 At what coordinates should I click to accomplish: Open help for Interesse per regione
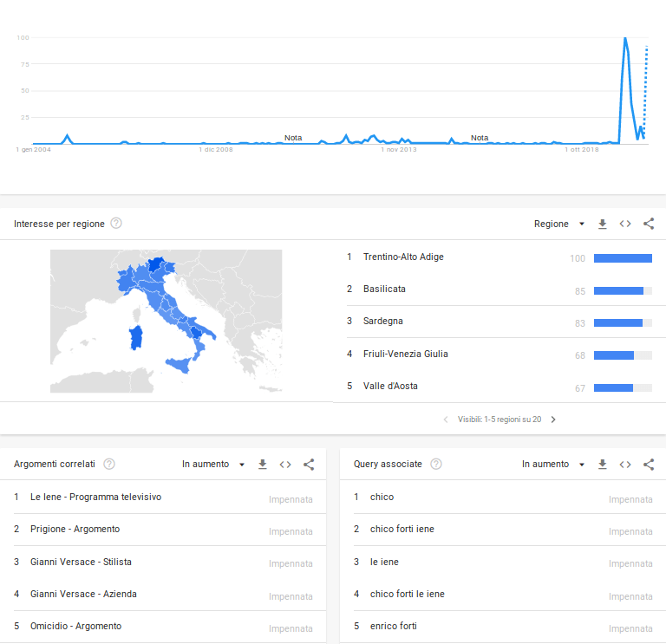[116, 224]
